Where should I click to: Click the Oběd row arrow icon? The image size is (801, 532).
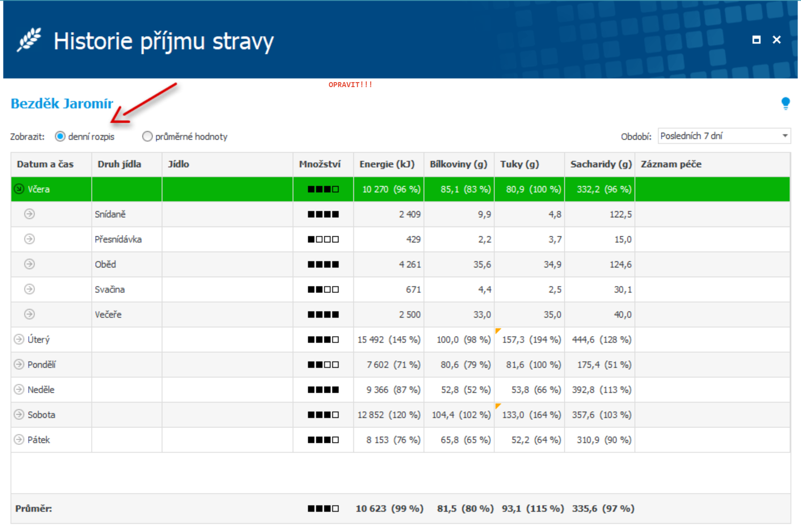[29, 264]
